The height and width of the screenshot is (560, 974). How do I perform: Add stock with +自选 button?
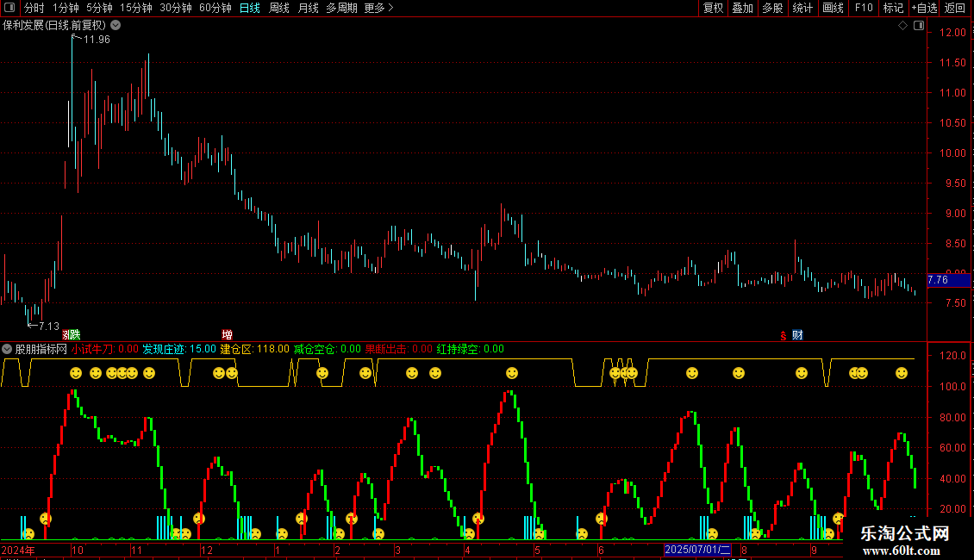(x=924, y=8)
